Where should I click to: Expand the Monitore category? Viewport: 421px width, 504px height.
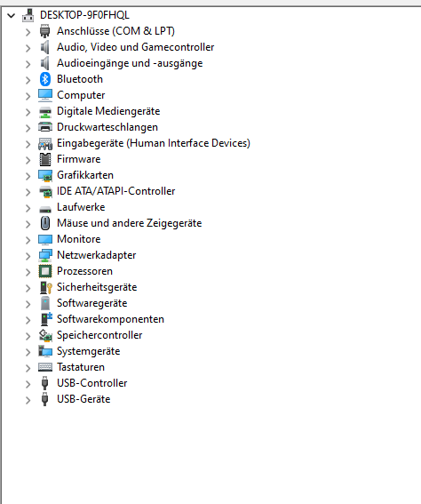(28, 240)
